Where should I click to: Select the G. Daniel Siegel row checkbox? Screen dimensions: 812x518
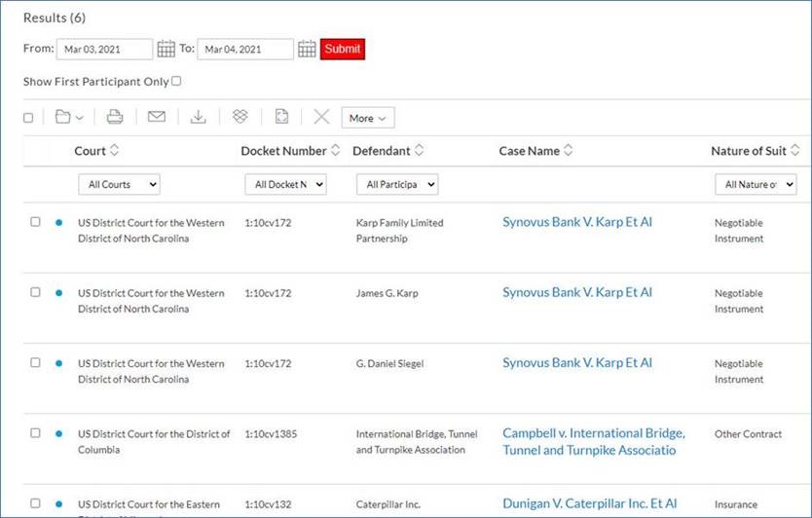pos(35,362)
